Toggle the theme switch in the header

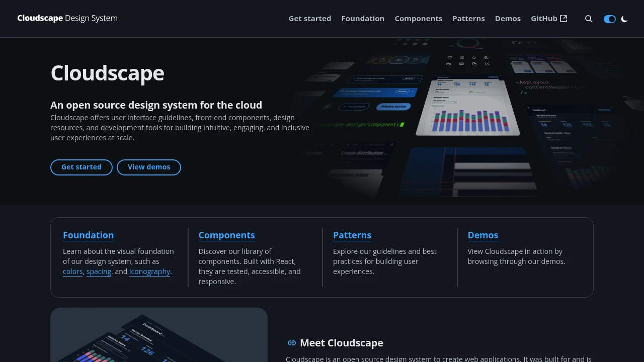point(609,19)
